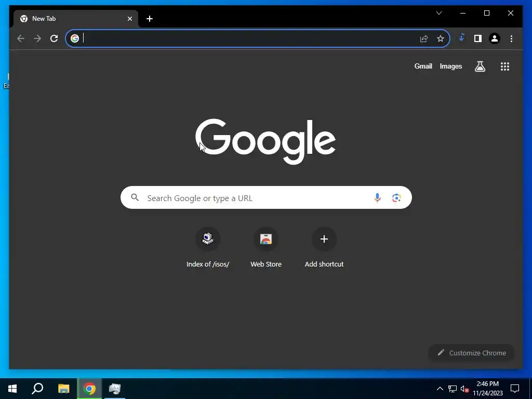Click the Google logo doodle
532x399 pixels.
[265, 141]
